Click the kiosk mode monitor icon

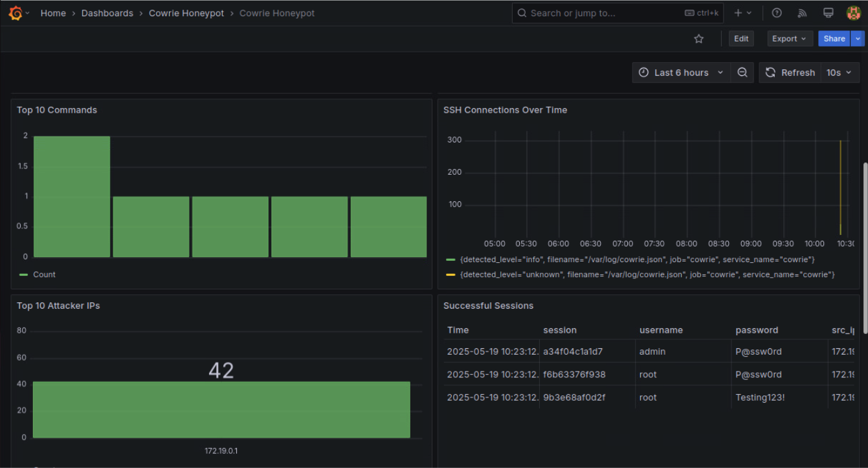(x=828, y=13)
